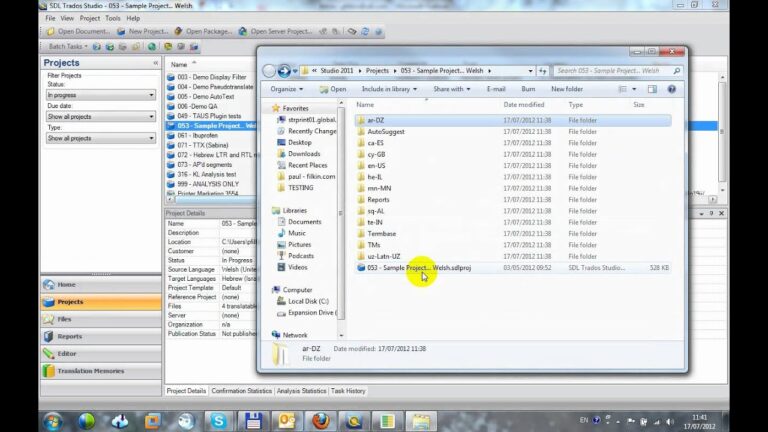Click New Project toolbar button
Screen dimensions: 768x432
click(143, 31)
